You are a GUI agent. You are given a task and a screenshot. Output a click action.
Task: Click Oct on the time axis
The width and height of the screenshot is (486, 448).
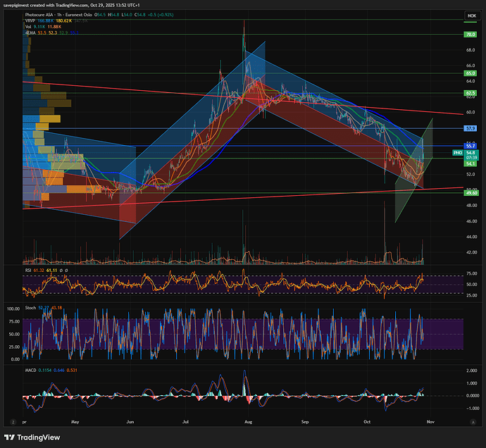(x=366, y=421)
